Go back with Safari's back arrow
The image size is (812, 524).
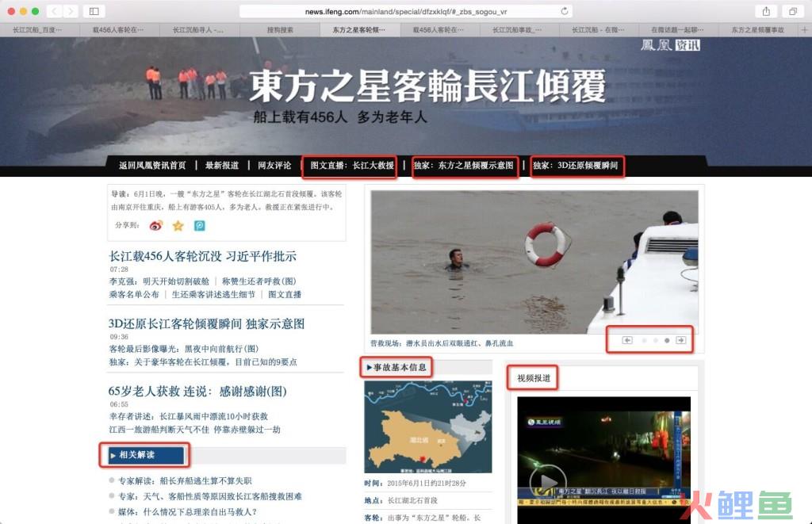(55, 11)
